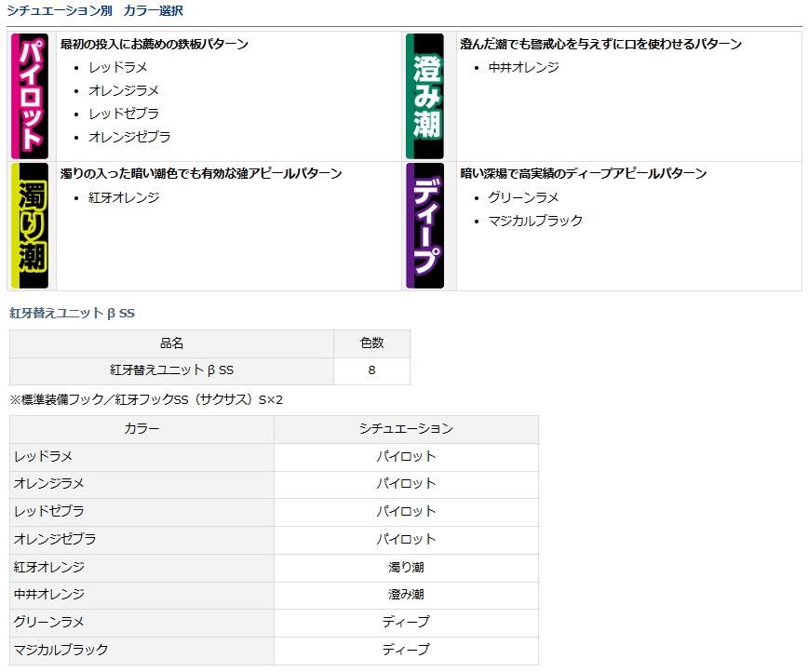Click the 色数 column header
The image size is (808, 672).
tap(371, 343)
